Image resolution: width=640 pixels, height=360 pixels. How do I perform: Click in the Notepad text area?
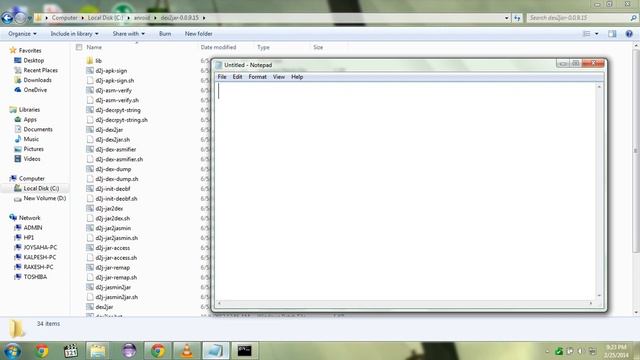pyautogui.click(x=406, y=191)
